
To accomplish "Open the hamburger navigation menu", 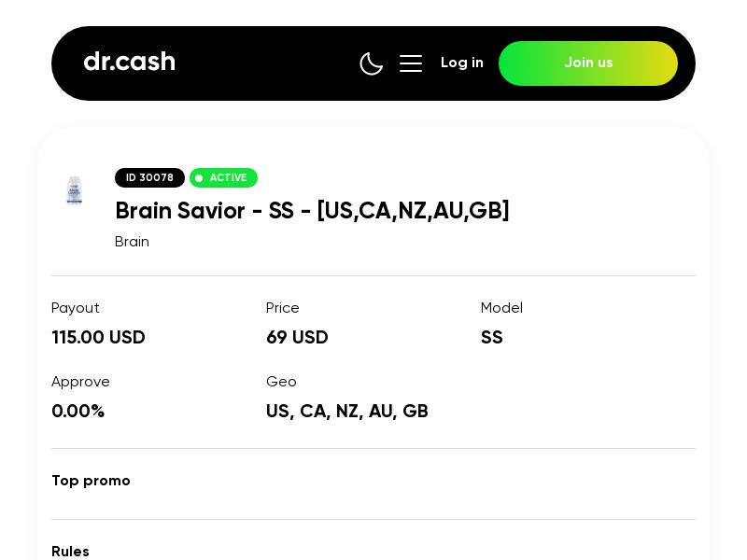I will (411, 63).
